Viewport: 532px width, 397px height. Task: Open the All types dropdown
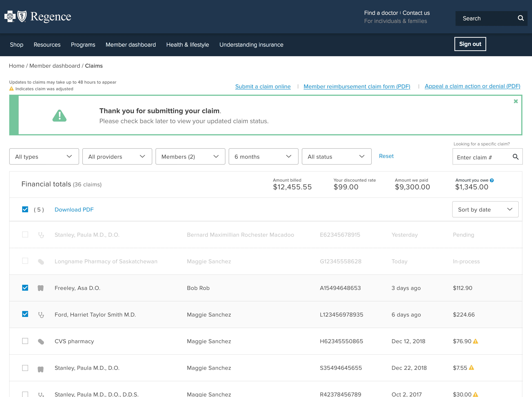(44, 156)
